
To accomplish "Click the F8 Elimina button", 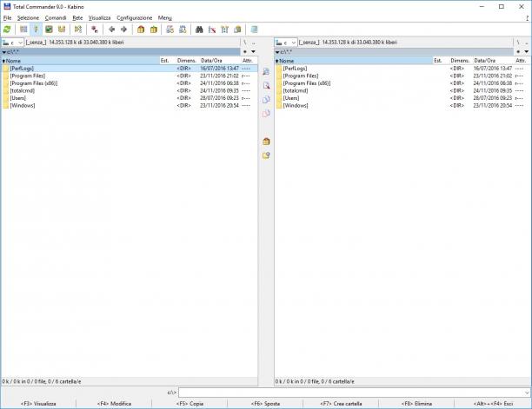I will pos(416,404).
